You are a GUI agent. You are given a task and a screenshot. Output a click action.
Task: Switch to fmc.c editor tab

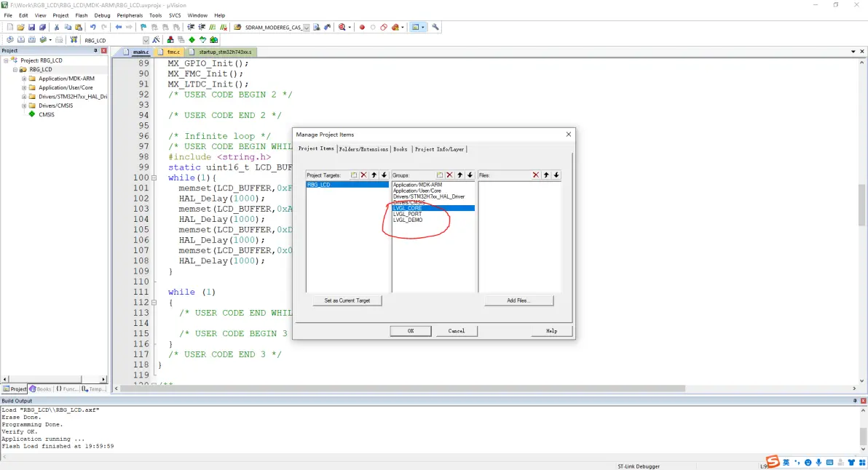coord(173,52)
